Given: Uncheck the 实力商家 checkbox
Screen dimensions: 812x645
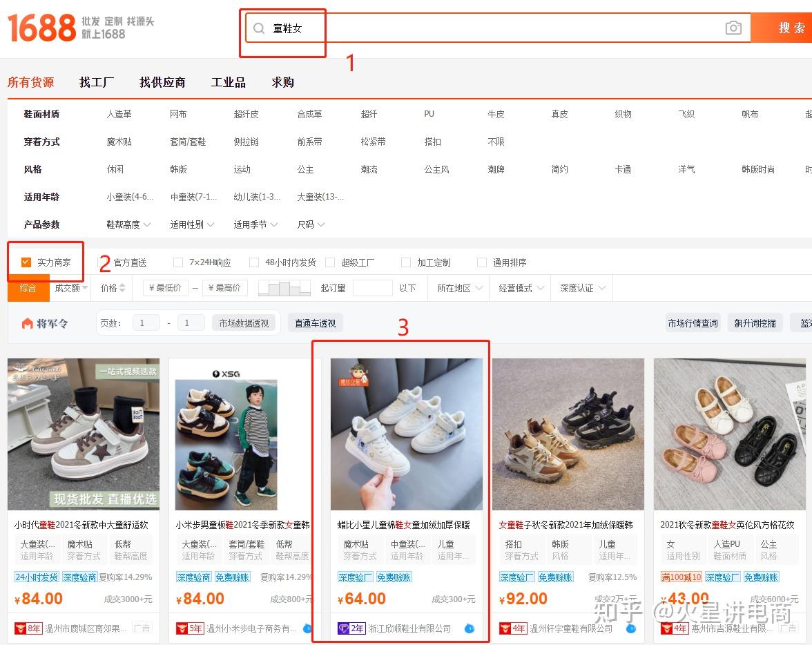Looking at the screenshot, I should [26, 262].
